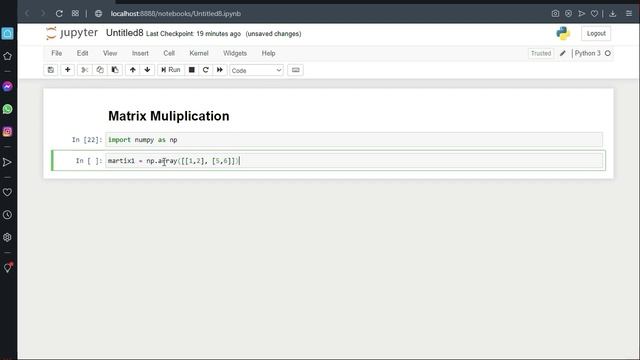Screen dimensions: 640x360
Task: Move selected cell down arrow
Action: point(147,70)
